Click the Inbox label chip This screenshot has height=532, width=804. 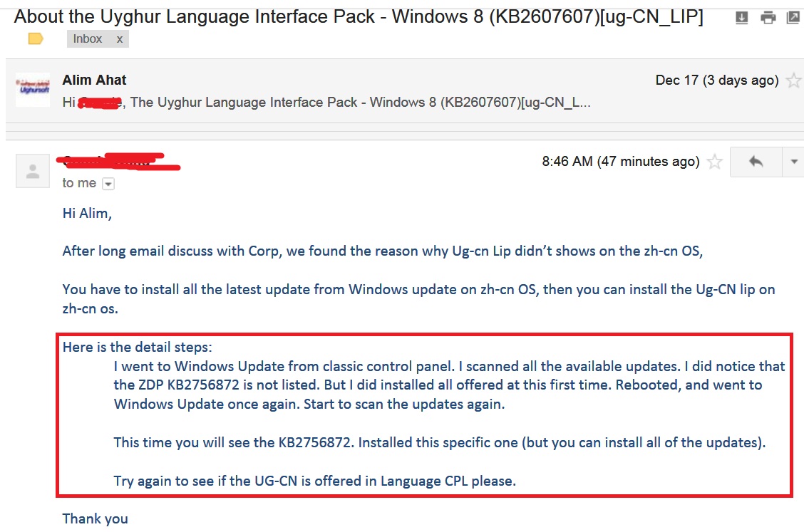[87, 39]
